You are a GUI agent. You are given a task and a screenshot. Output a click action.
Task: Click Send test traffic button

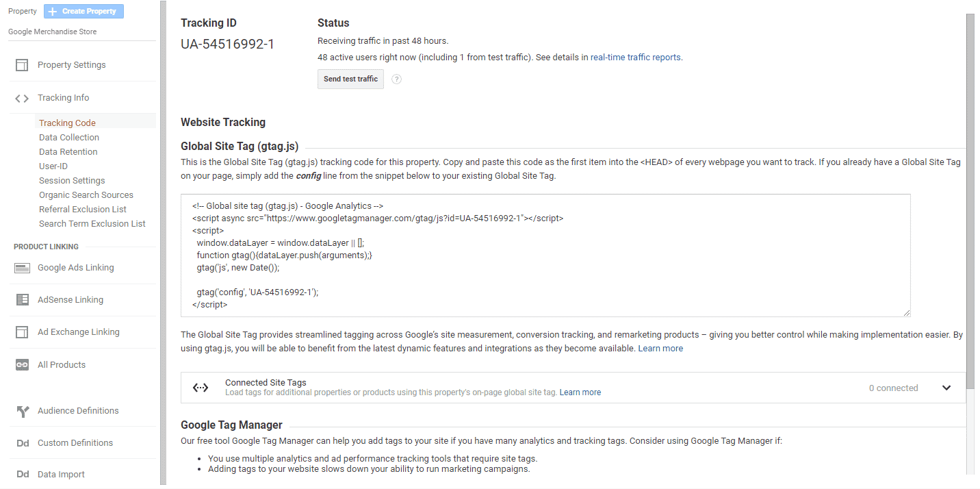(x=350, y=79)
